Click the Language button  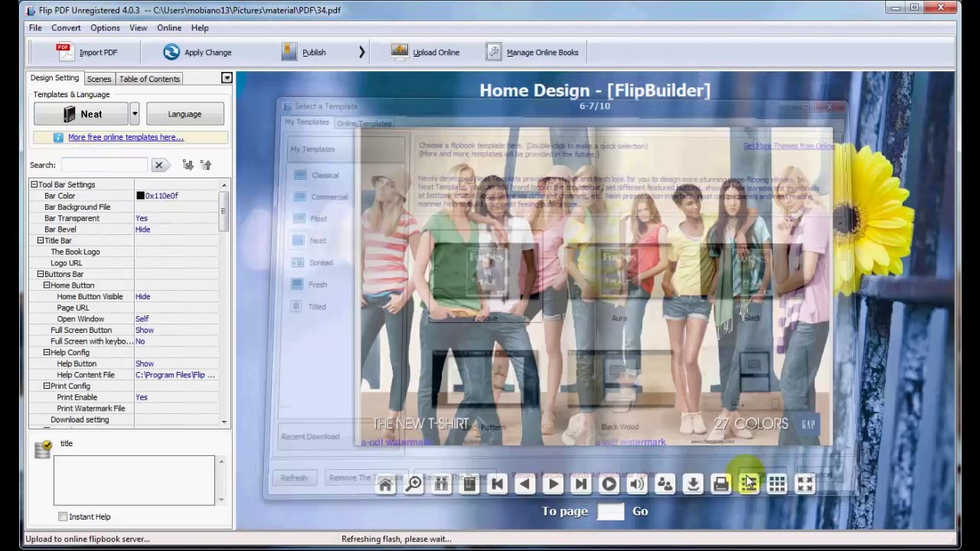click(x=185, y=114)
